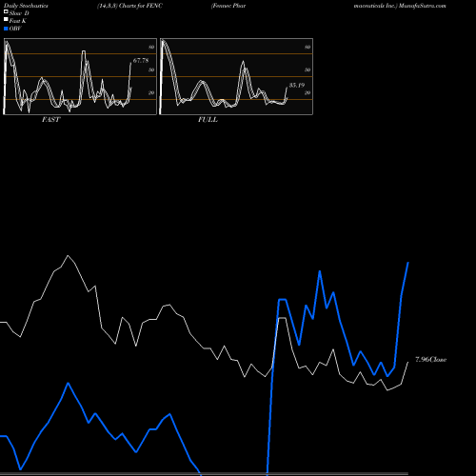Viewport: 476px width, 476px height.
Task: Click the 'OBV' legend text
Action: tap(15, 29)
